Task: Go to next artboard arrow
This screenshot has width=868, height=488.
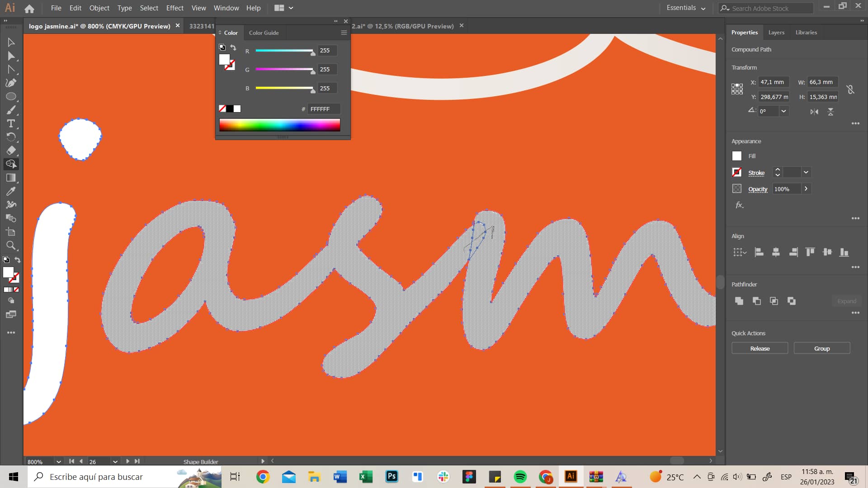Action: 127,461
